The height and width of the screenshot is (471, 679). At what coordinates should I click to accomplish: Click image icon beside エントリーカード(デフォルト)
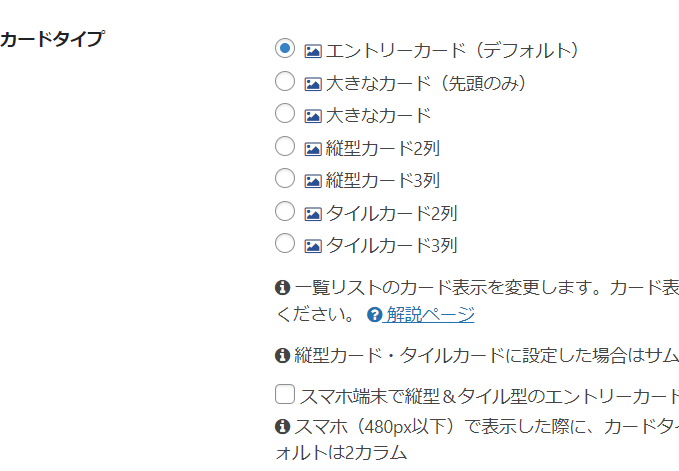click(x=313, y=50)
